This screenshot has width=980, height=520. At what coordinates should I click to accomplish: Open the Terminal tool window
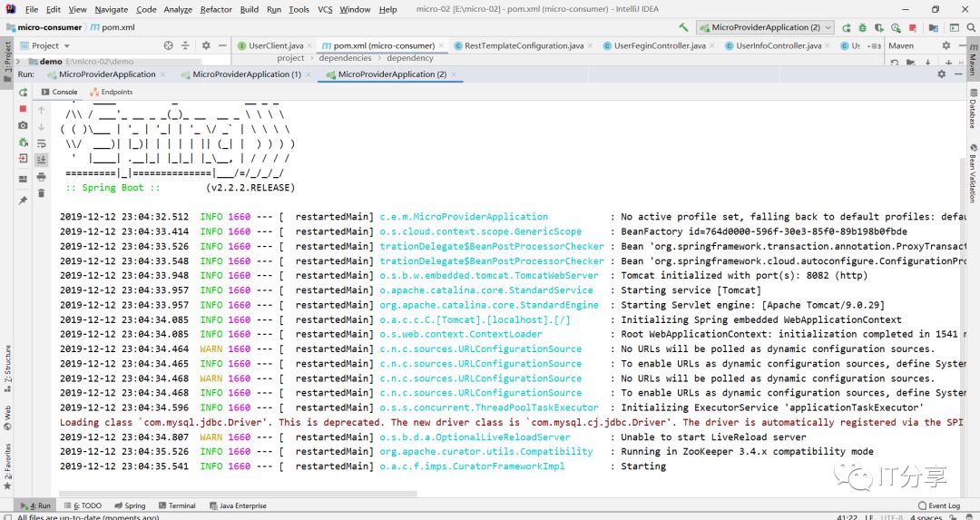click(x=177, y=505)
